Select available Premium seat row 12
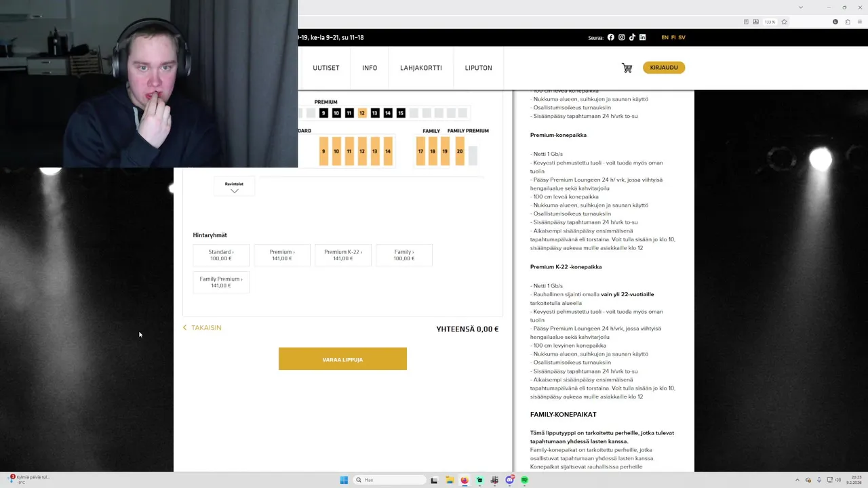The width and height of the screenshot is (868, 488). (x=362, y=113)
